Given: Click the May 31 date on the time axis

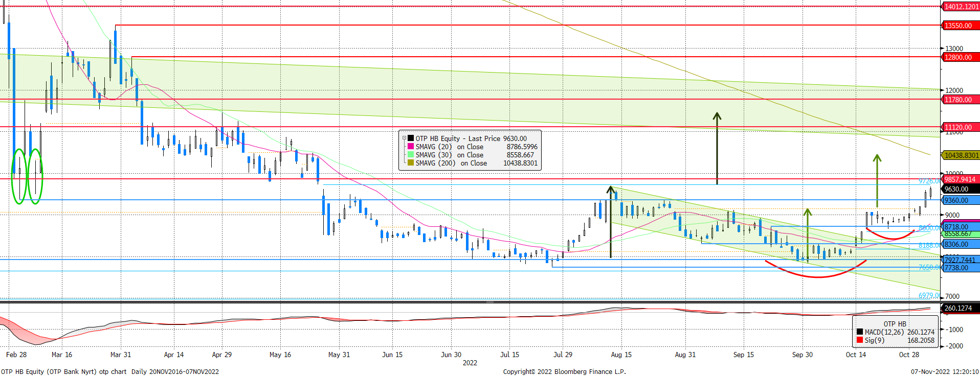Looking at the screenshot, I should click(x=339, y=355).
